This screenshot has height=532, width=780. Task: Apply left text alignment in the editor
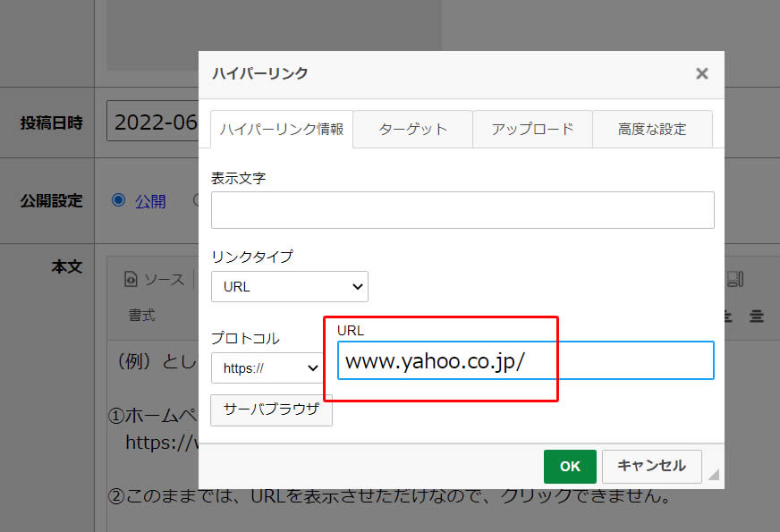click(x=727, y=317)
